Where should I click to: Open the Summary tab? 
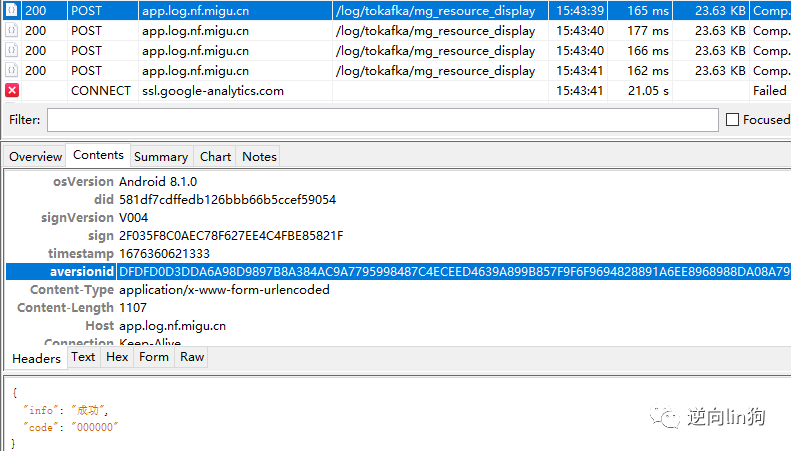[x=160, y=156]
